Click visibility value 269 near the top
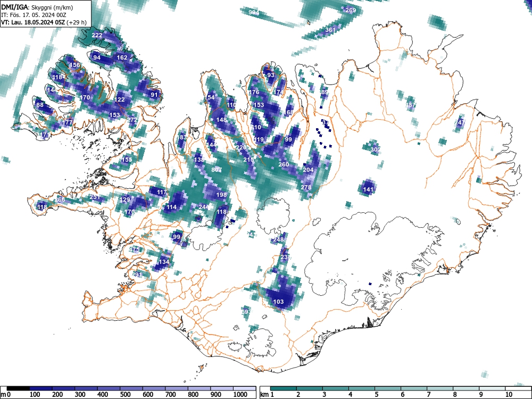The width and height of the screenshot is (532, 399). [x=351, y=10]
